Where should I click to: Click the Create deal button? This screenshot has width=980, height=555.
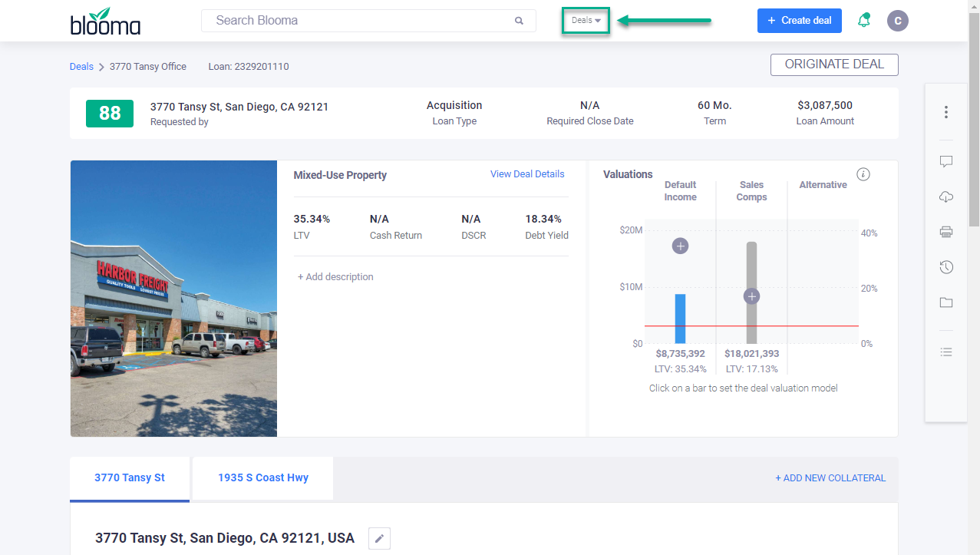[x=799, y=21]
